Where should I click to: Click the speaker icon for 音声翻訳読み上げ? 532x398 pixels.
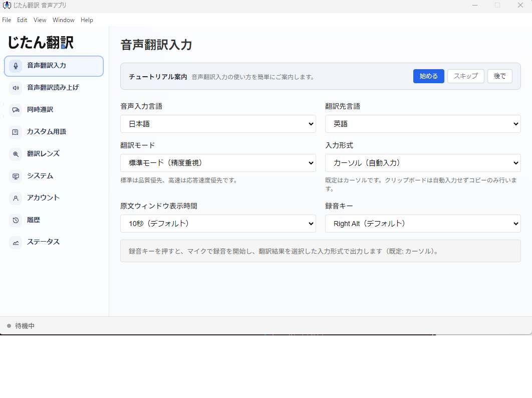click(x=16, y=88)
